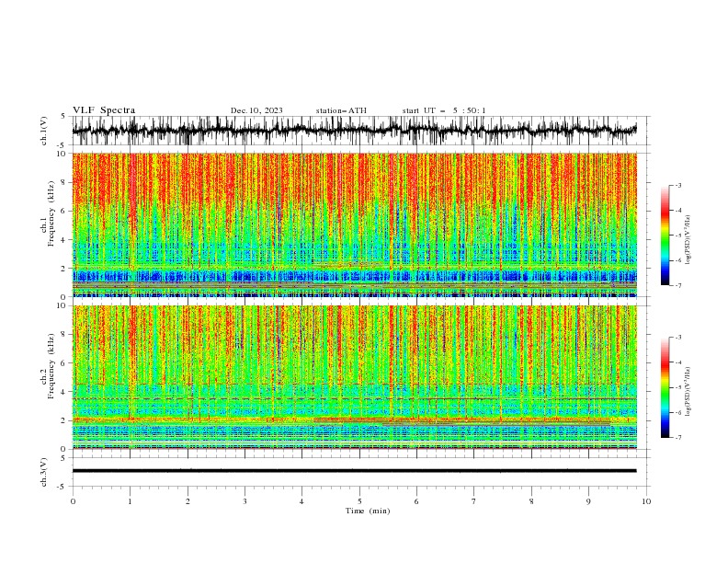Click the ch.2 color bar "log(PSD)" label
728x563 pixels.
coord(688,392)
